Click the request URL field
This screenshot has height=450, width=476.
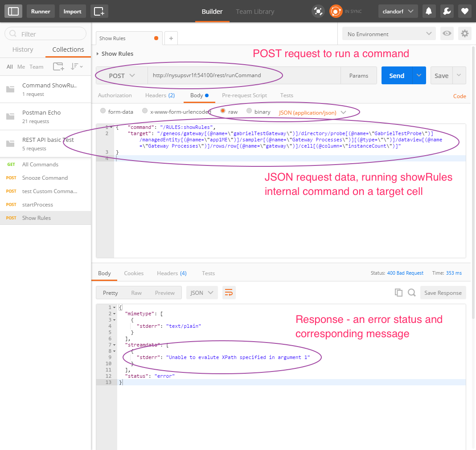[244, 76]
